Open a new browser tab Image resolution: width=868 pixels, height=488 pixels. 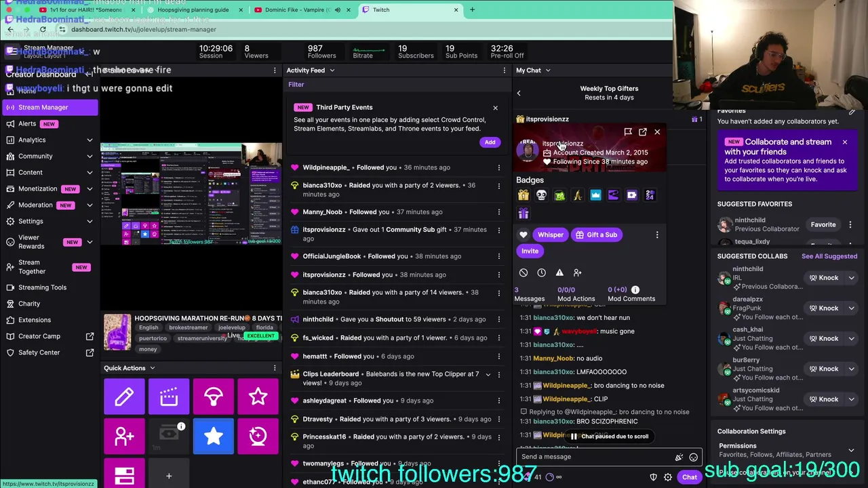(x=473, y=9)
